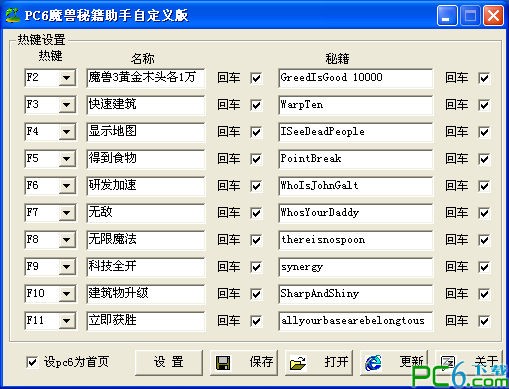509x389 pixels.
Task: Click the GreedIsGood 10000 cheat field
Action: (355, 78)
